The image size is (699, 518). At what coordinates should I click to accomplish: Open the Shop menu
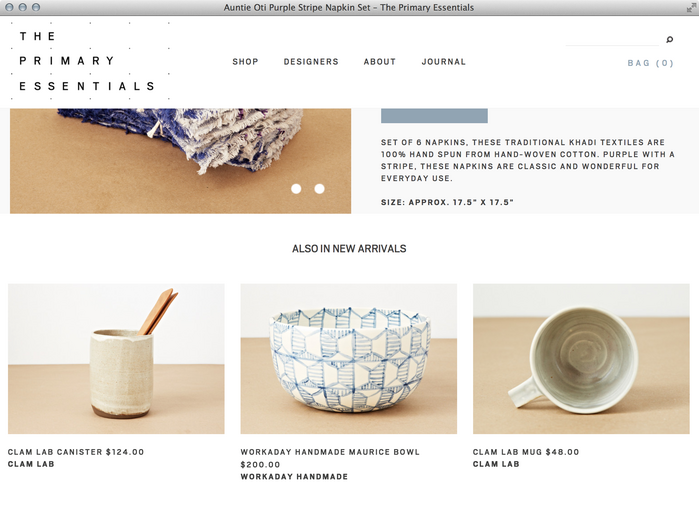coord(245,62)
